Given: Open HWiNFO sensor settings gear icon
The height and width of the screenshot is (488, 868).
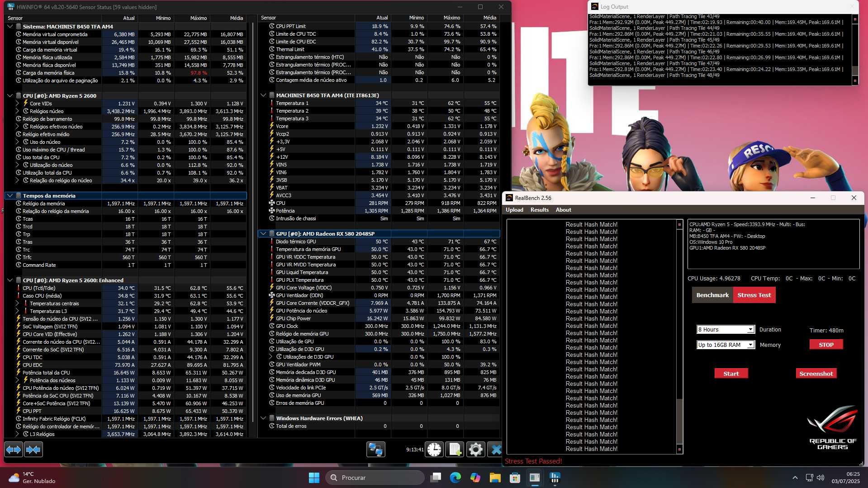Looking at the screenshot, I should point(475,450).
